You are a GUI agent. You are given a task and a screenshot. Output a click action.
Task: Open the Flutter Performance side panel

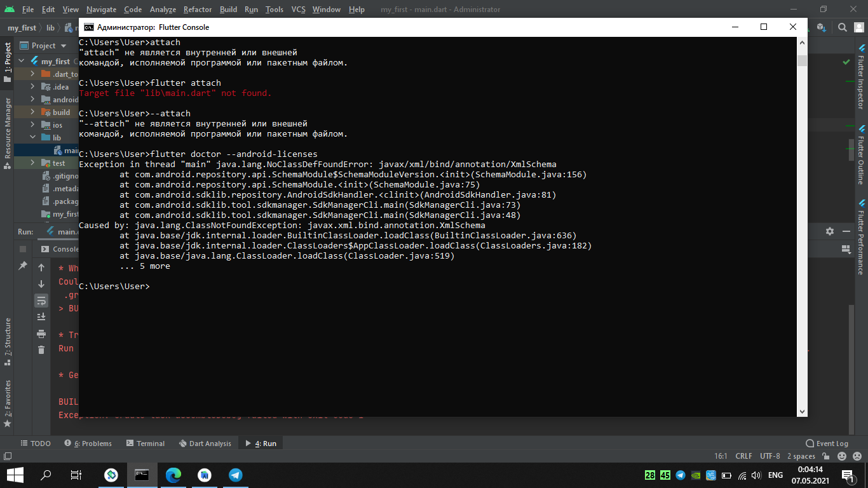(861, 236)
